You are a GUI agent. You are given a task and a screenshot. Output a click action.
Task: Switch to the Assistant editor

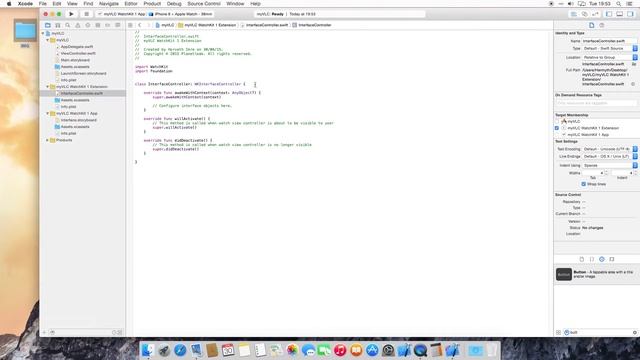coord(584,14)
